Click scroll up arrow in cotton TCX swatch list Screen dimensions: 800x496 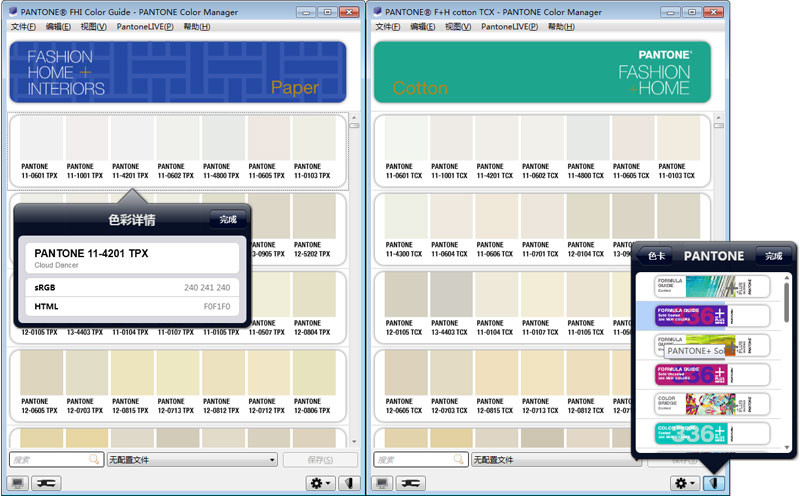[719, 117]
